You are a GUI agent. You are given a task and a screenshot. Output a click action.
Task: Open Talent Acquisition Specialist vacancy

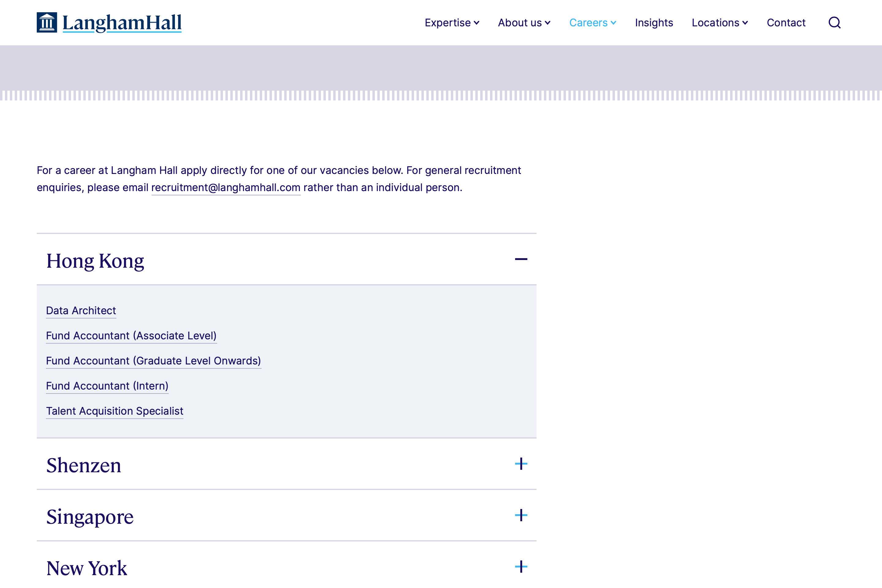114,411
